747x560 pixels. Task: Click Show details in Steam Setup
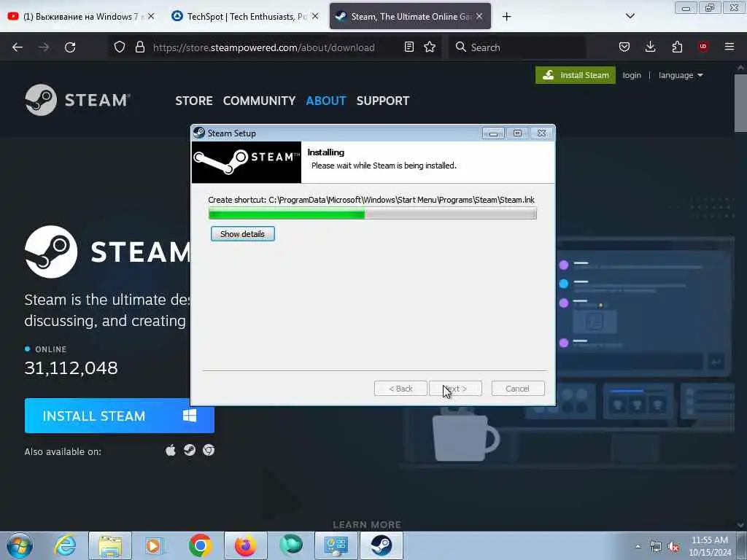tap(242, 234)
